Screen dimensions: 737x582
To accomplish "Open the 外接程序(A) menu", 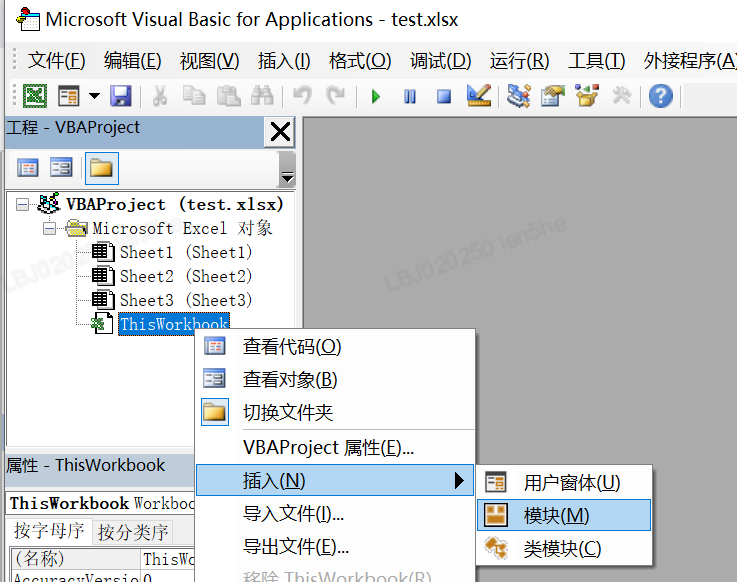I will (x=690, y=61).
